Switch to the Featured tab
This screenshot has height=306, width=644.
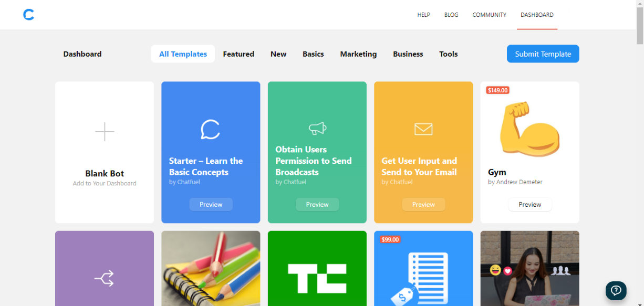(x=238, y=54)
